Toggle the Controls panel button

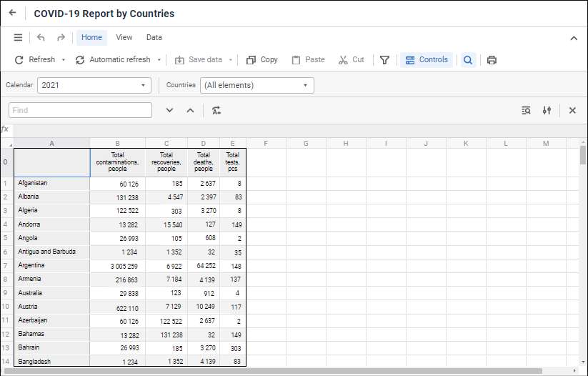[x=427, y=60]
